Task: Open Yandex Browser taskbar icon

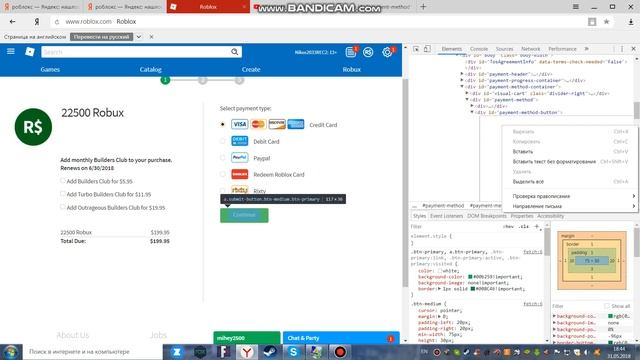Action: tap(247, 352)
